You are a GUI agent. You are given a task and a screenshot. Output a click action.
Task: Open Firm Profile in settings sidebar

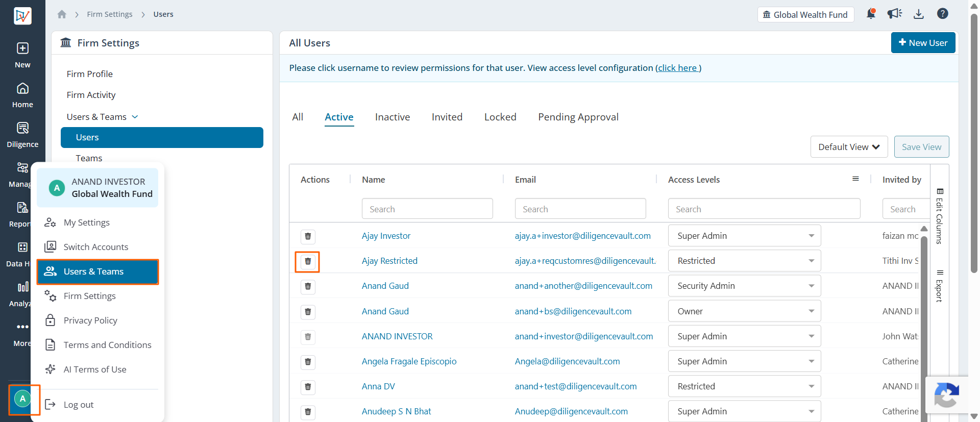coord(90,74)
